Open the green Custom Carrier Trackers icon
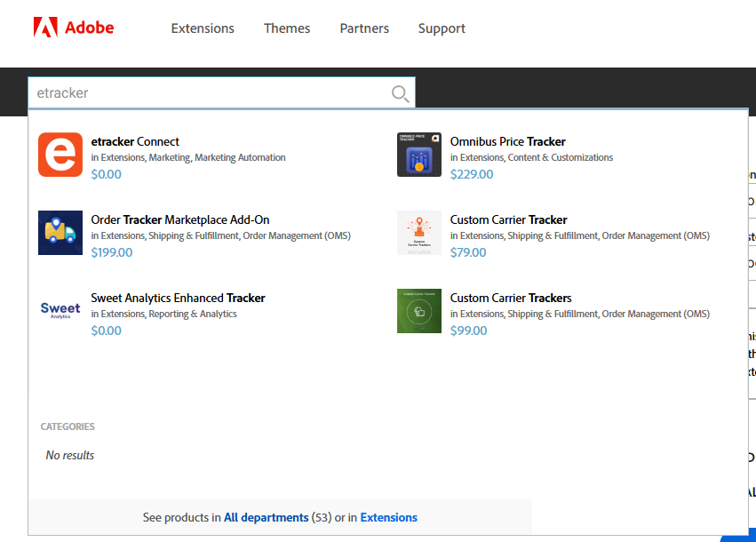 419,311
